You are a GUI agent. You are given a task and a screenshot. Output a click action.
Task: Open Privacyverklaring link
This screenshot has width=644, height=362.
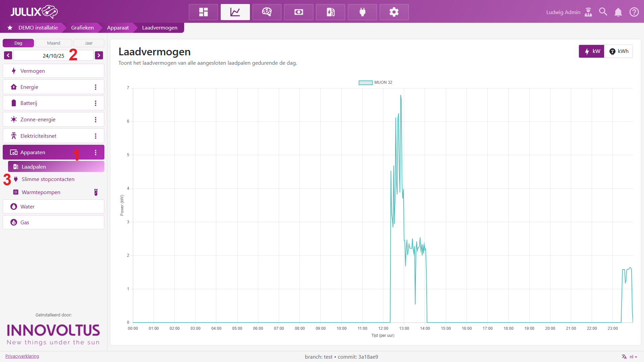(22, 356)
